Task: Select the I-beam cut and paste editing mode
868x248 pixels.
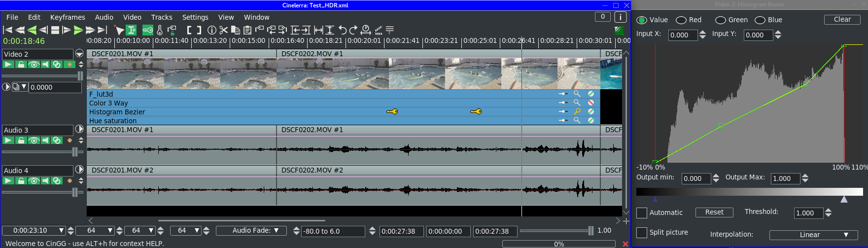Action: (131, 30)
